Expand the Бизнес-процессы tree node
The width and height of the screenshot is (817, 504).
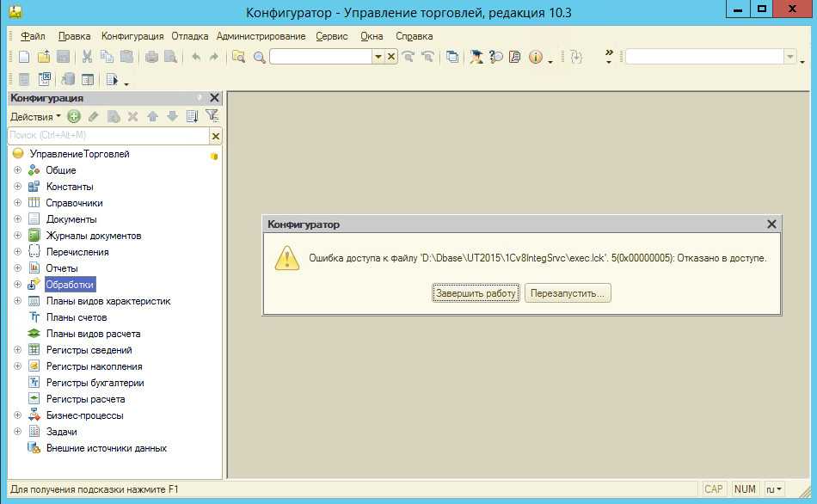click(x=17, y=415)
